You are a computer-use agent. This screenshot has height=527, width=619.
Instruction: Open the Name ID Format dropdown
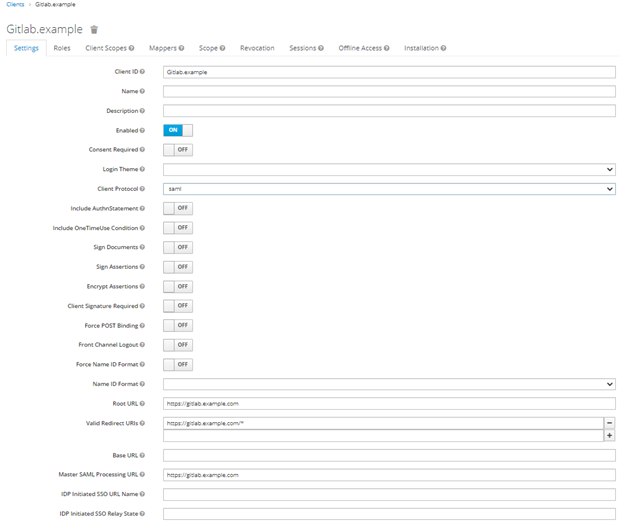(389, 384)
